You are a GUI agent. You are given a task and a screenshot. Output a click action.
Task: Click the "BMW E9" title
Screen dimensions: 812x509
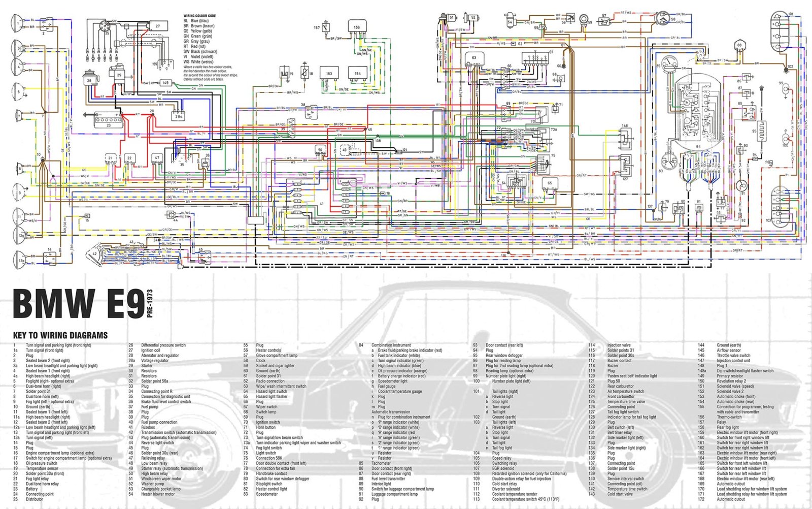click(78, 305)
